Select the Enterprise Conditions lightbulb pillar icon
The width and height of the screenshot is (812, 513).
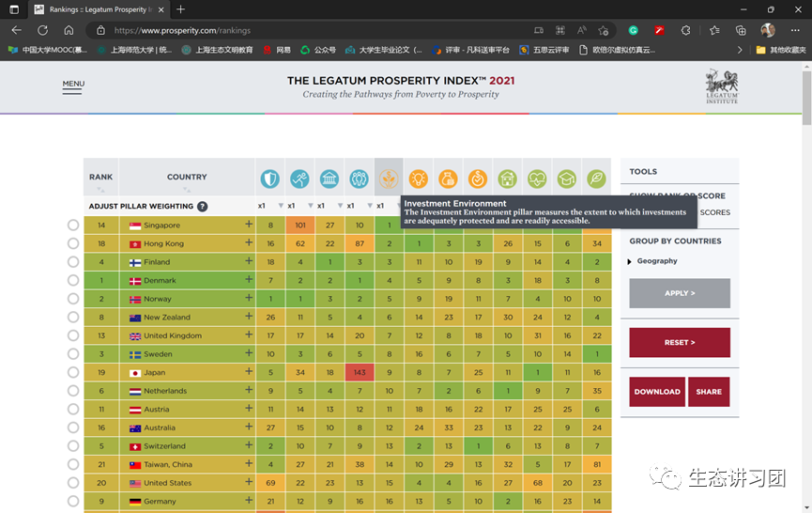point(419,179)
